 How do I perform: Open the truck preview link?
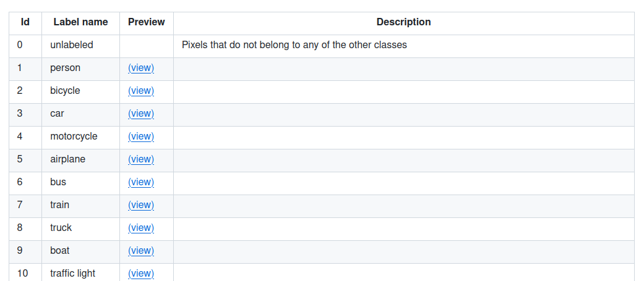click(x=141, y=228)
